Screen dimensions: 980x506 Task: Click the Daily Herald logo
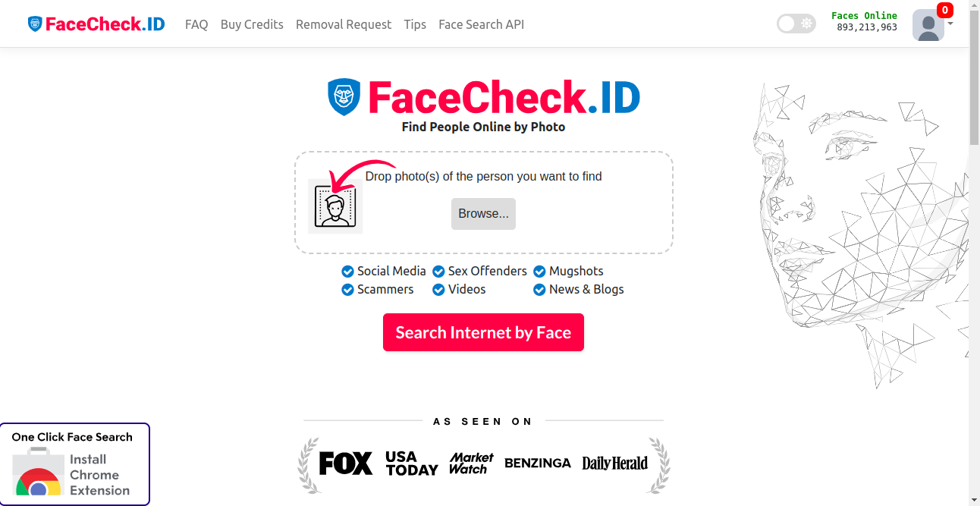[x=614, y=463]
